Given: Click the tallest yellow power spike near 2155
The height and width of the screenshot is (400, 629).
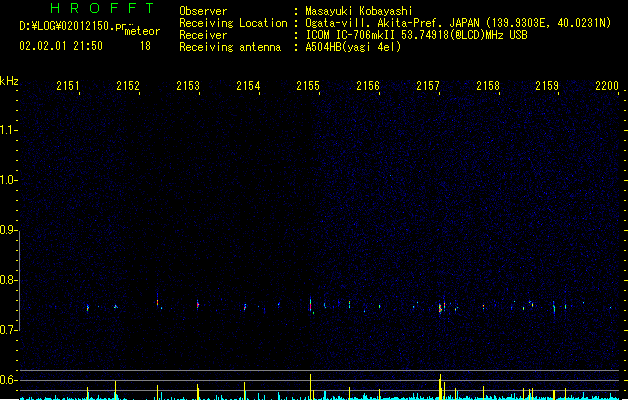Looking at the screenshot, I should [310, 386].
